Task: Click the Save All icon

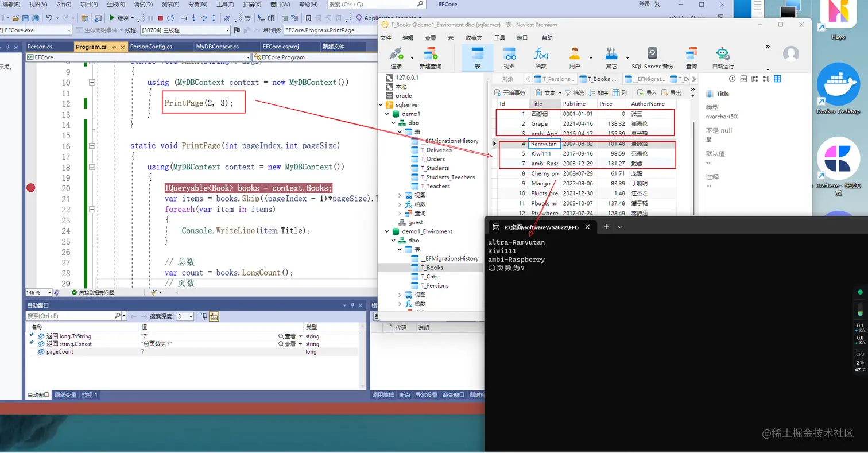Action: [x=36, y=18]
